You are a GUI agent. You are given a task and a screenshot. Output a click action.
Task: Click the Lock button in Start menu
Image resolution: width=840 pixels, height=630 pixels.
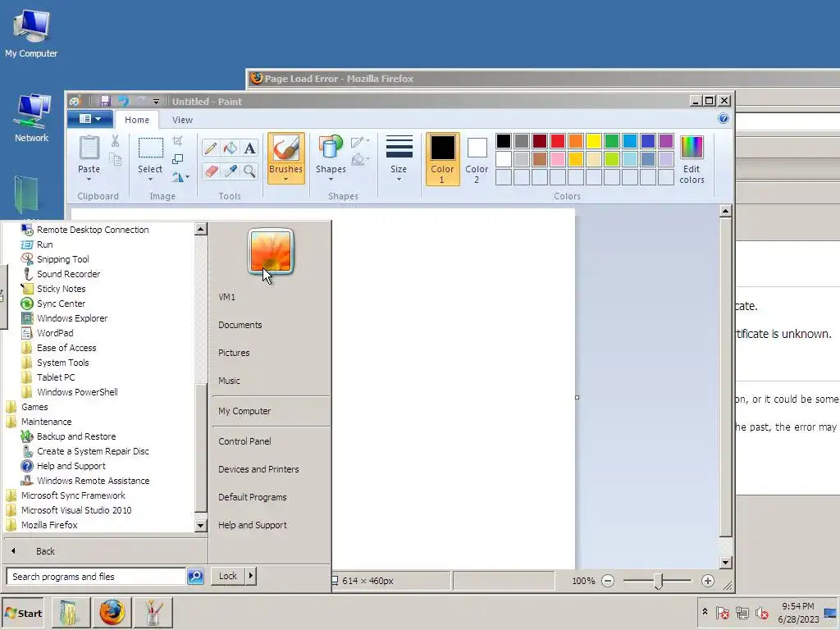[x=228, y=576]
